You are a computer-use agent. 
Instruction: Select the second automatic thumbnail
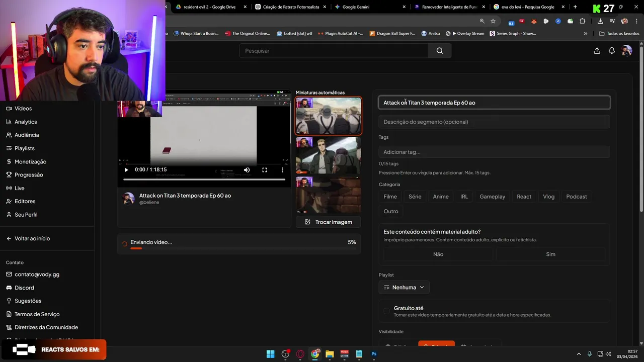tap(328, 155)
